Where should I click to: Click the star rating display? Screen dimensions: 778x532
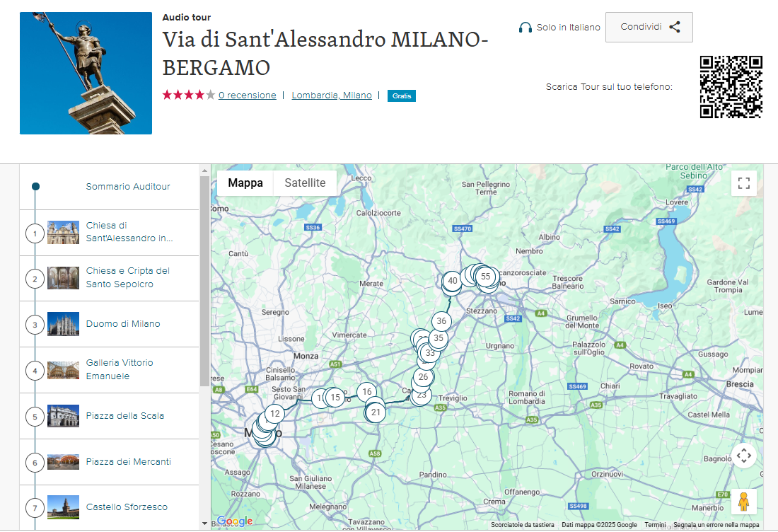189,95
